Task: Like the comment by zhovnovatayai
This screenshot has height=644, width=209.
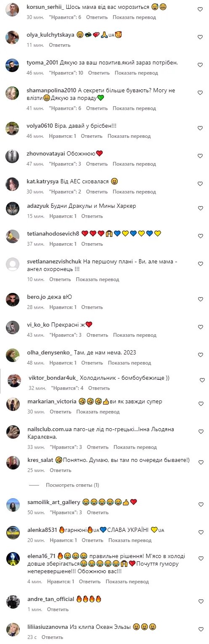Action: (x=200, y=156)
